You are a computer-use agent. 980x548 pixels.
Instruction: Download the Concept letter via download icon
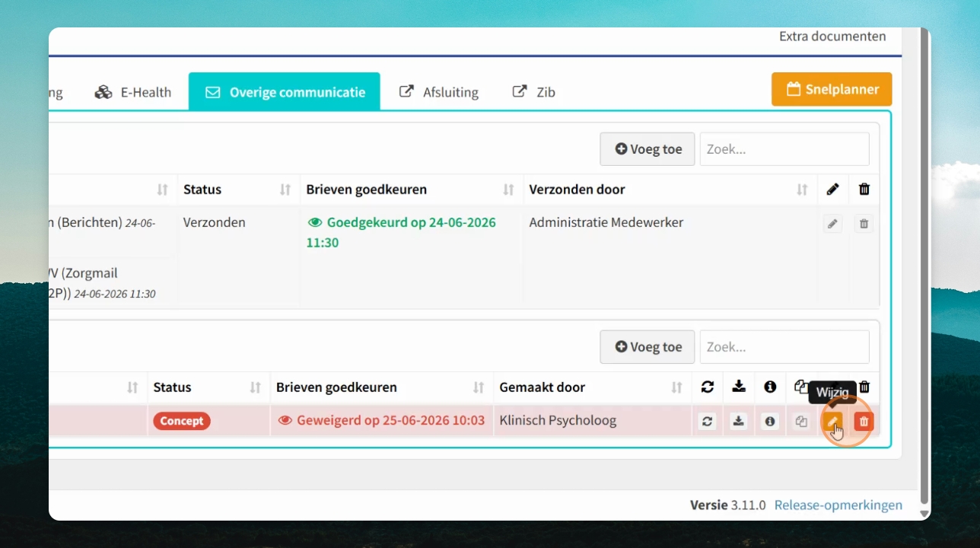[x=739, y=421]
